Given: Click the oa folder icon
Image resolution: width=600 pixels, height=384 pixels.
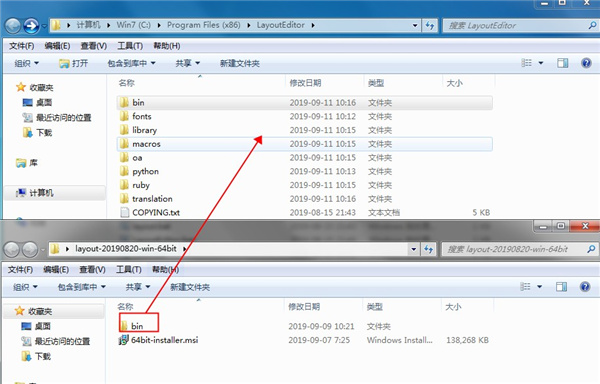Looking at the screenshot, I should point(124,157).
